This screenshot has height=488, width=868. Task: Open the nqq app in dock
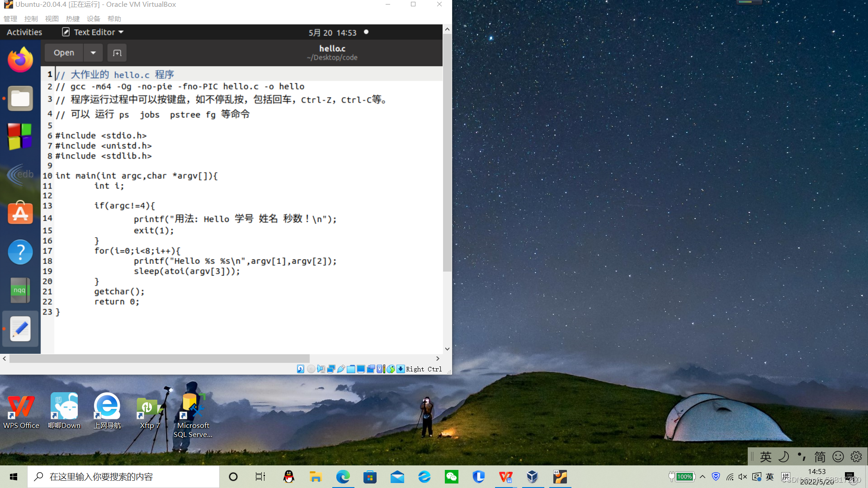(x=20, y=290)
